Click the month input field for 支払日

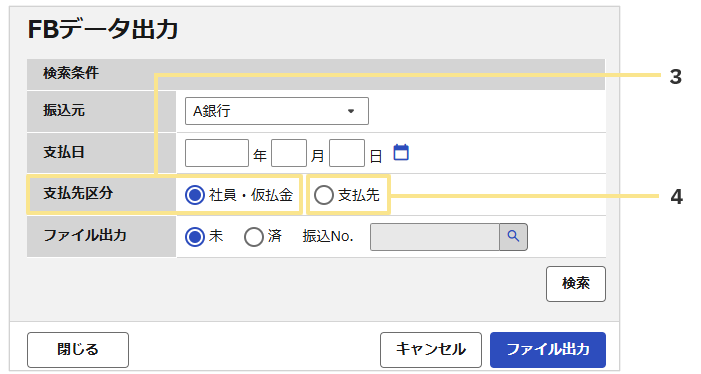(x=289, y=153)
